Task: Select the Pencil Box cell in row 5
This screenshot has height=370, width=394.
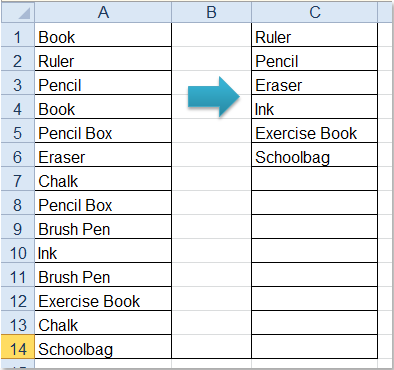Action: (x=103, y=131)
